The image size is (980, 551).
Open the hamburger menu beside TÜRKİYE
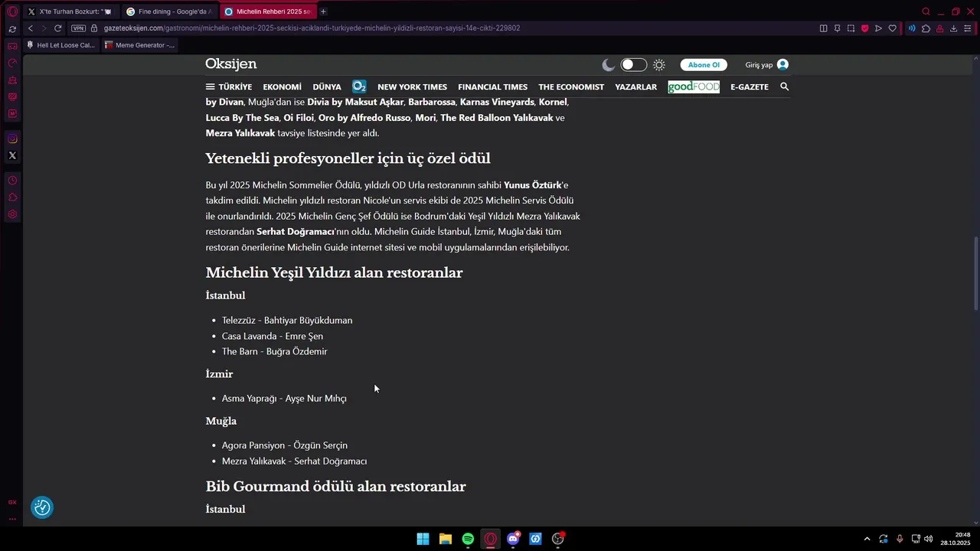[210, 87]
